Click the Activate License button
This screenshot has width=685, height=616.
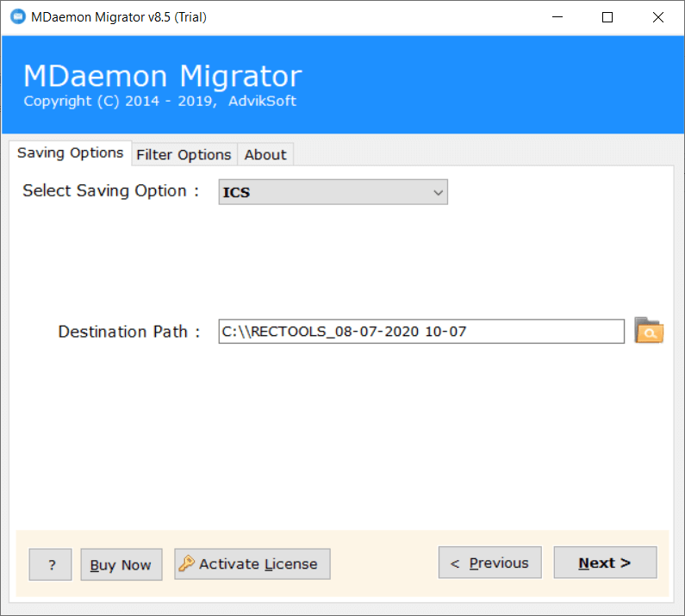coord(252,564)
